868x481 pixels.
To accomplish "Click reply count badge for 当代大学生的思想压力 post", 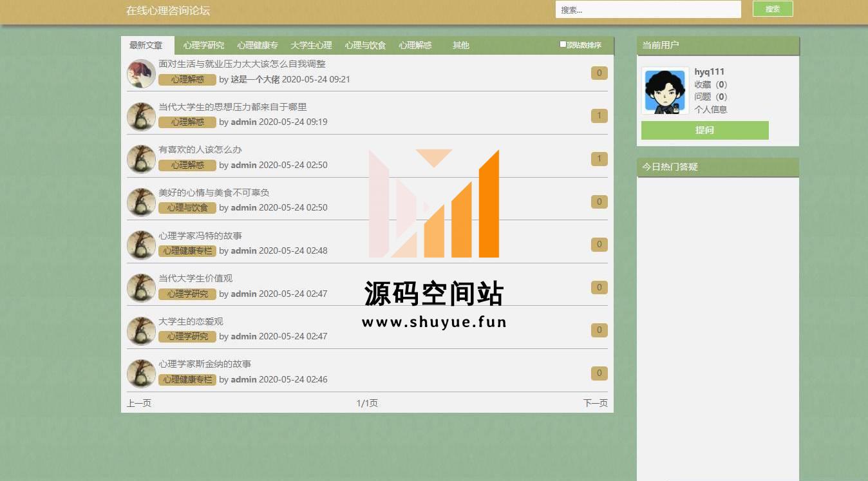I will pyautogui.click(x=599, y=116).
